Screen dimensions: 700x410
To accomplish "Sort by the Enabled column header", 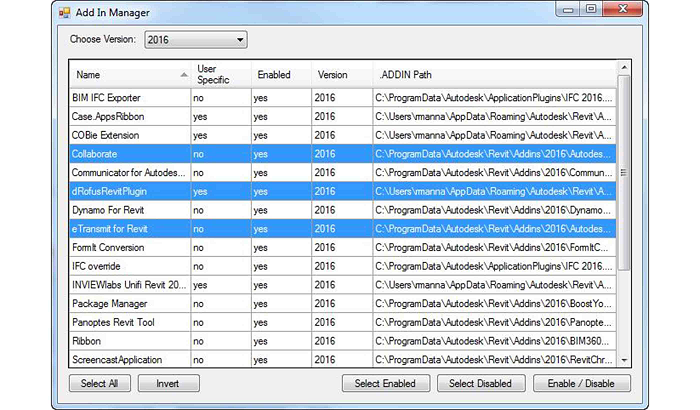I will [281, 75].
